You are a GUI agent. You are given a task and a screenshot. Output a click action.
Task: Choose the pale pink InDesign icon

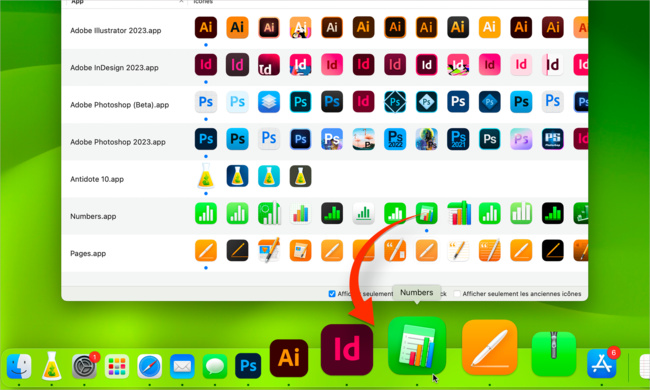click(521, 65)
